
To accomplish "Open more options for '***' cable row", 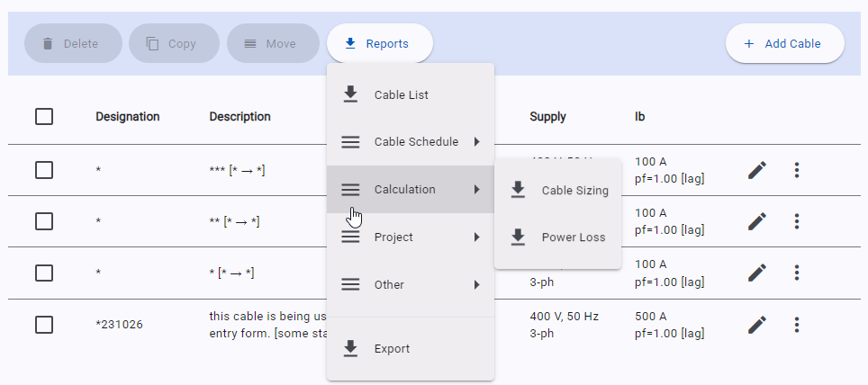I will [797, 170].
